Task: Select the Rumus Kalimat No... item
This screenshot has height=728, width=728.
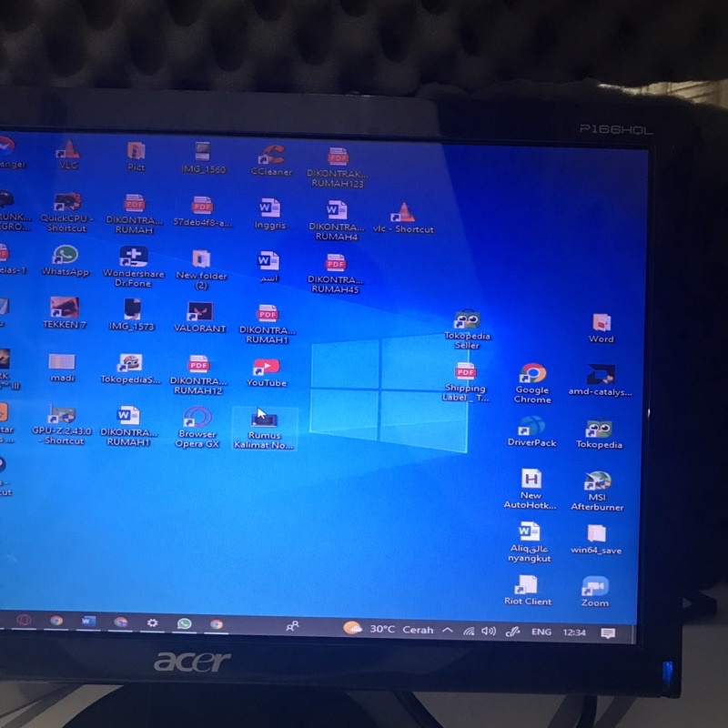Action: tap(264, 429)
